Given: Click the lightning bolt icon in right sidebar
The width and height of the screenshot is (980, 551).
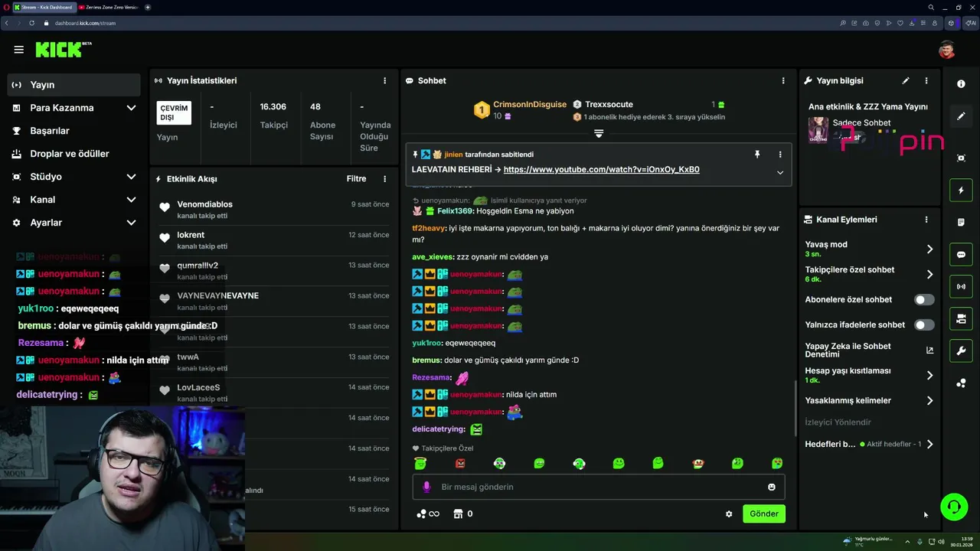Looking at the screenshot, I should (x=961, y=190).
